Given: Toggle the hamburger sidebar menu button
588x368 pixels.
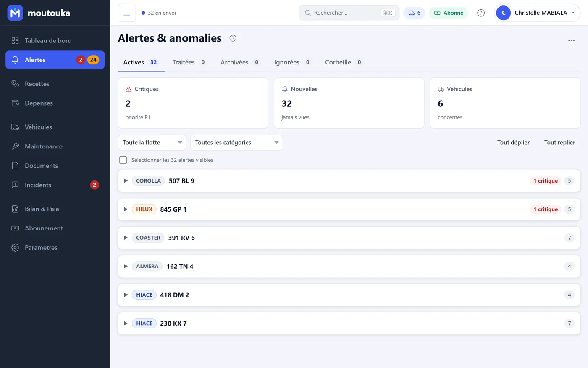Looking at the screenshot, I should click(127, 13).
